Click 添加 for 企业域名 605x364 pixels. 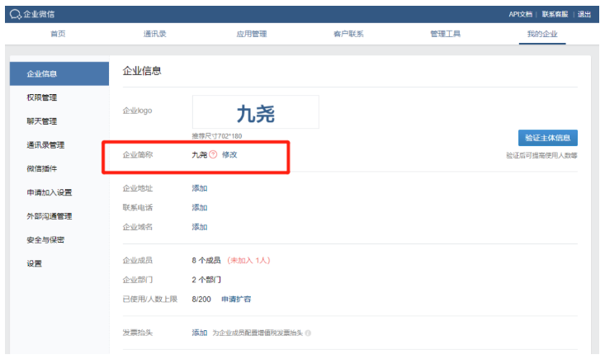coord(200,227)
